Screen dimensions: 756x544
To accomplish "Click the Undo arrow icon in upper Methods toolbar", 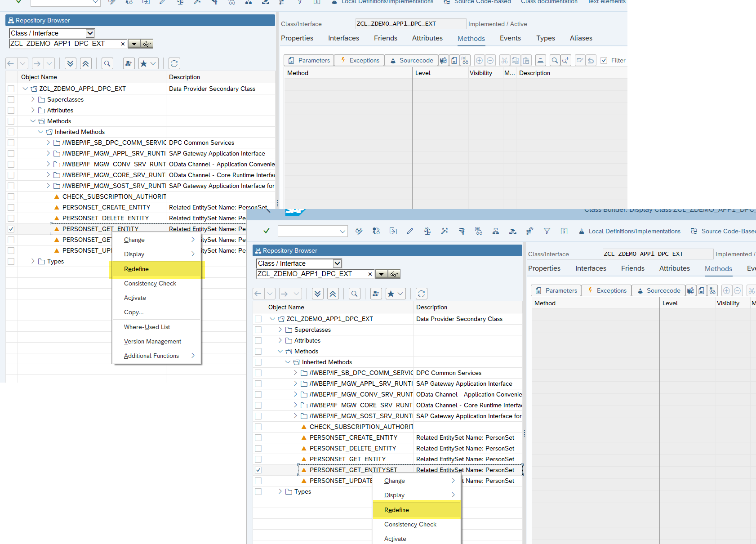I will 591,60.
